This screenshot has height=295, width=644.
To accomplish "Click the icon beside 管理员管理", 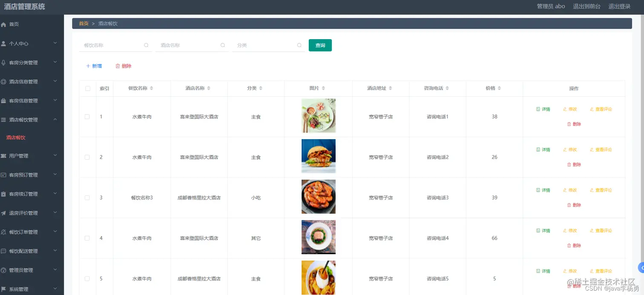I will point(3,270).
